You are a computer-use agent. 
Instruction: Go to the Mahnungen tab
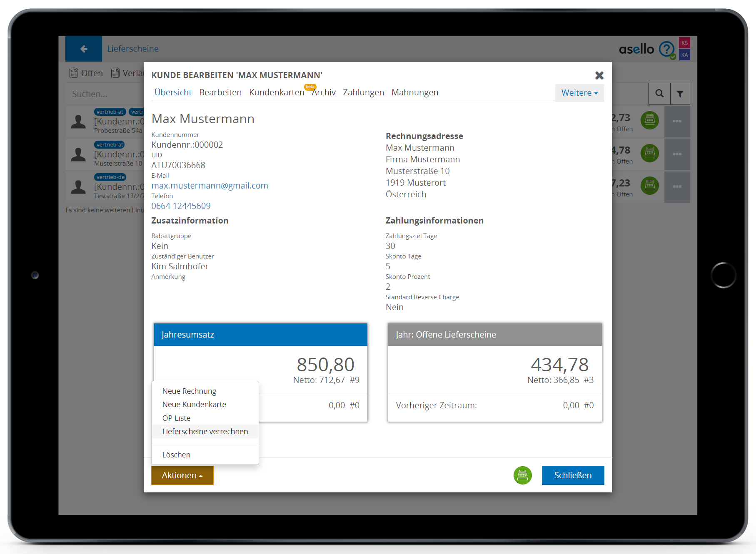click(x=414, y=92)
